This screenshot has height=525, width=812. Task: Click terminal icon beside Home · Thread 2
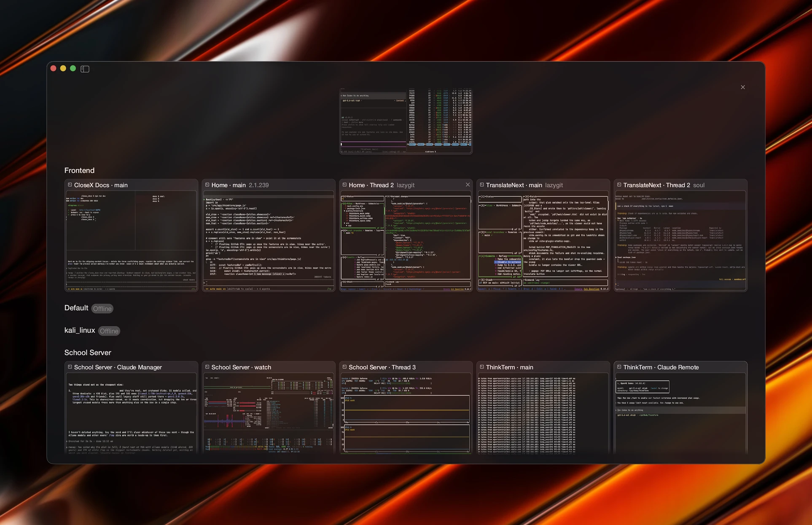[344, 185]
